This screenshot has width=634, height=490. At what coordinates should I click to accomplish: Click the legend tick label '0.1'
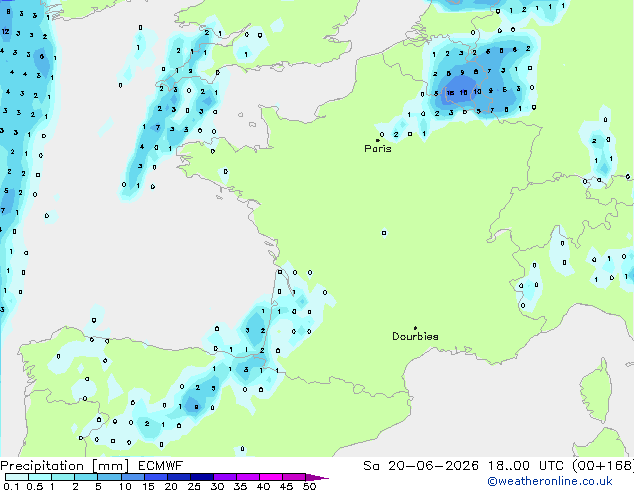coord(11,486)
